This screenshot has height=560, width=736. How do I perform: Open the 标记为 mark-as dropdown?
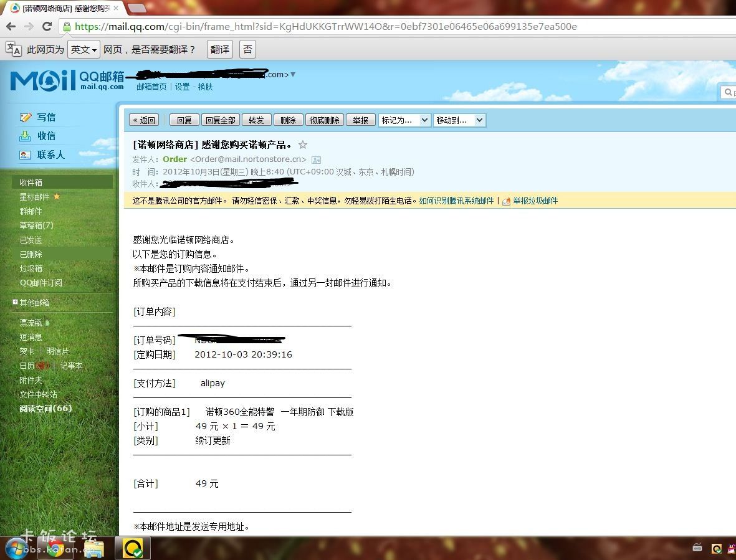404,120
